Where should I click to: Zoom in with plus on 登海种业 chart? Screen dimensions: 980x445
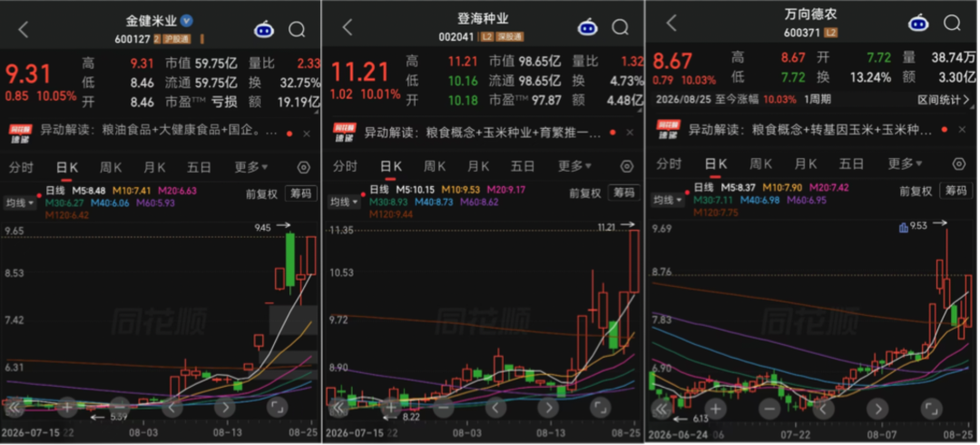coord(390,408)
